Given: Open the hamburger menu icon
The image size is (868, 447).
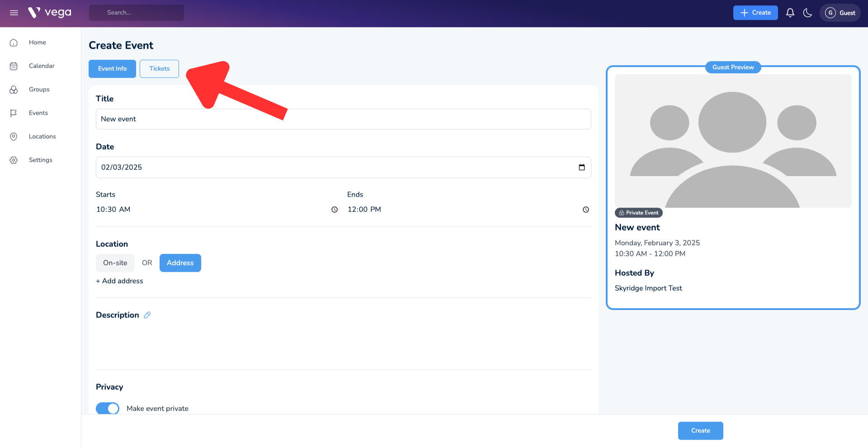Looking at the screenshot, I should (14, 13).
